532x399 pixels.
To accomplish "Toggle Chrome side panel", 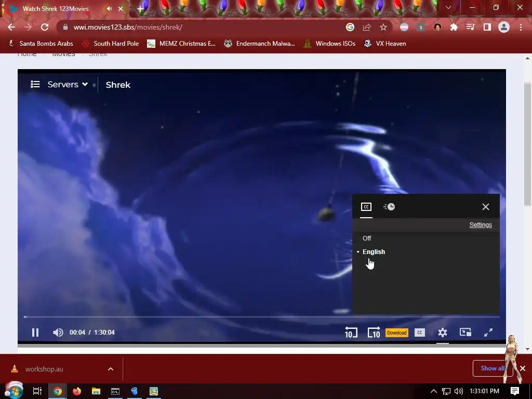I will click(487, 27).
